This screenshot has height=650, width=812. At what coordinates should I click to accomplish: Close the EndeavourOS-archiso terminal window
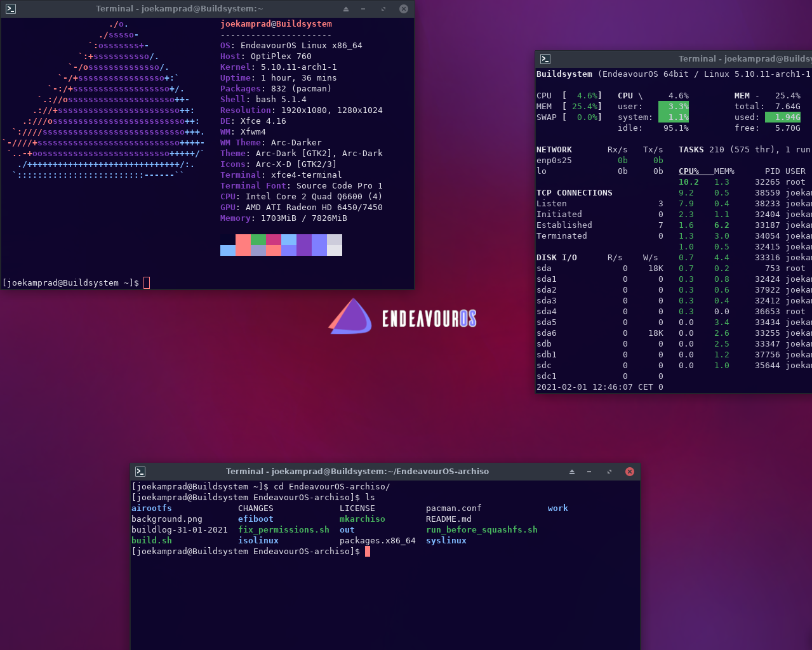pos(630,472)
